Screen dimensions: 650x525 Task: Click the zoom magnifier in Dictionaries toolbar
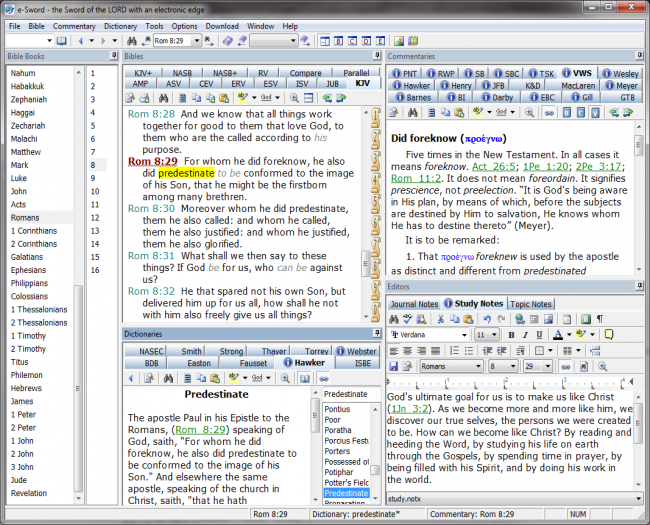point(285,378)
